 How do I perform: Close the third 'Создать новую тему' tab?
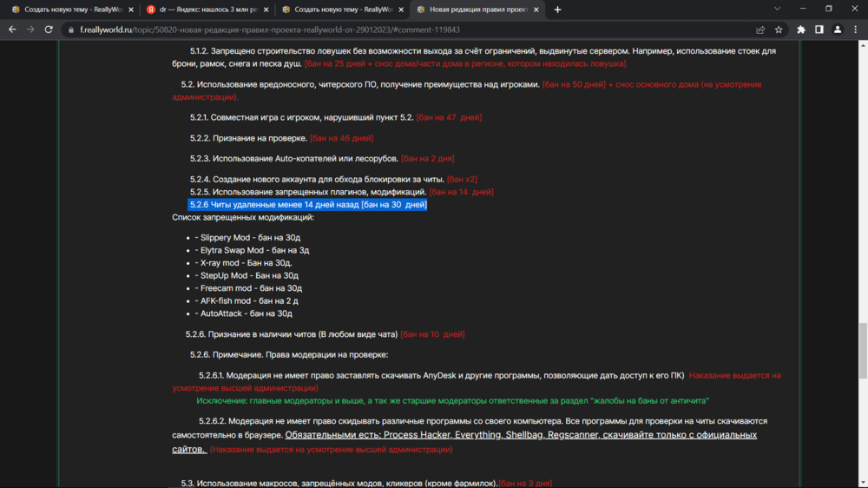pos(401,10)
